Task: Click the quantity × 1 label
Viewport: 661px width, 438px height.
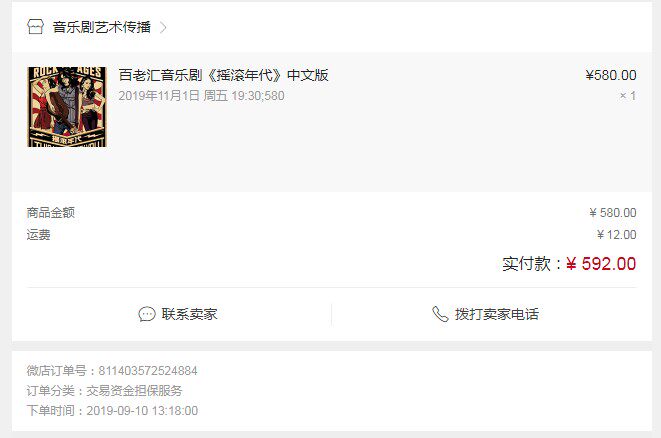Action: click(x=628, y=96)
